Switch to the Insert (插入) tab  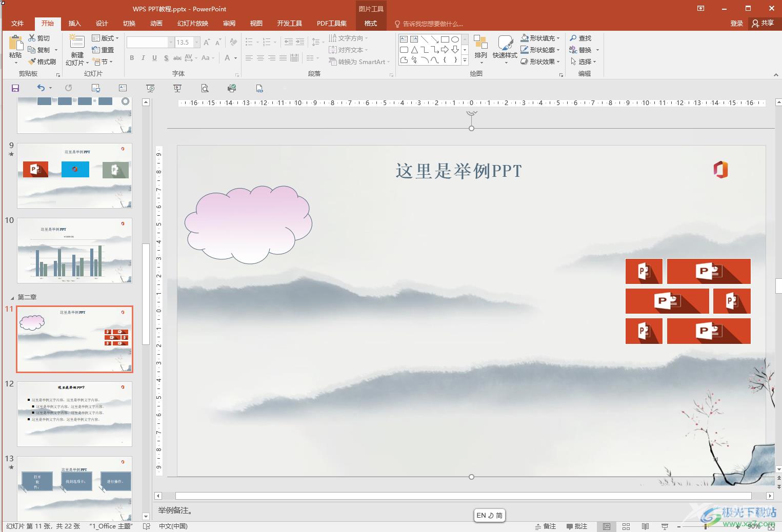75,24
